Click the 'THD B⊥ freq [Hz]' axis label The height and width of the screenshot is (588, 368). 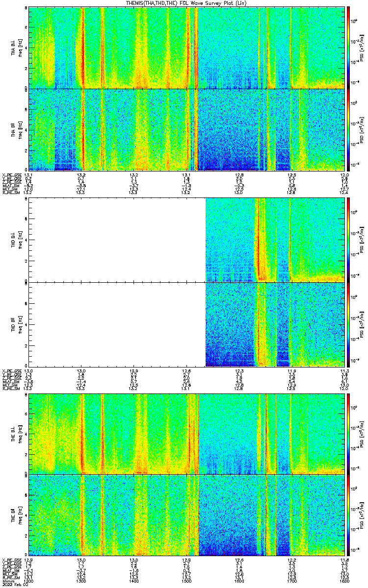coord(17,240)
